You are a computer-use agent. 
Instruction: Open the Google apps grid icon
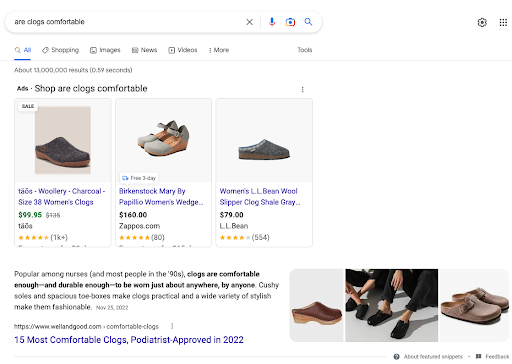point(503,22)
